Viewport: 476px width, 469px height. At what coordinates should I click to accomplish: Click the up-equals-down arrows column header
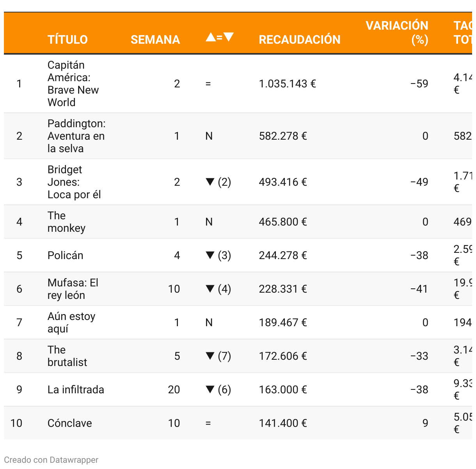pyautogui.click(x=220, y=37)
